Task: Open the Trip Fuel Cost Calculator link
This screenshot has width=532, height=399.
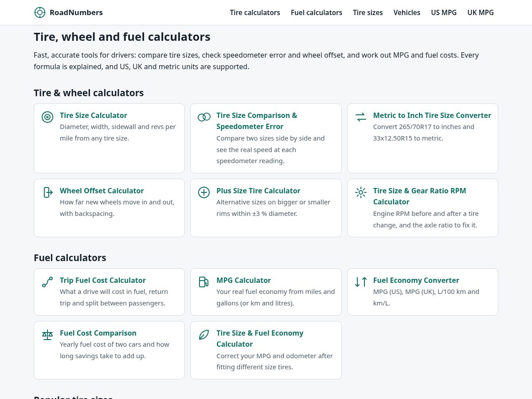Action: tap(103, 280)
